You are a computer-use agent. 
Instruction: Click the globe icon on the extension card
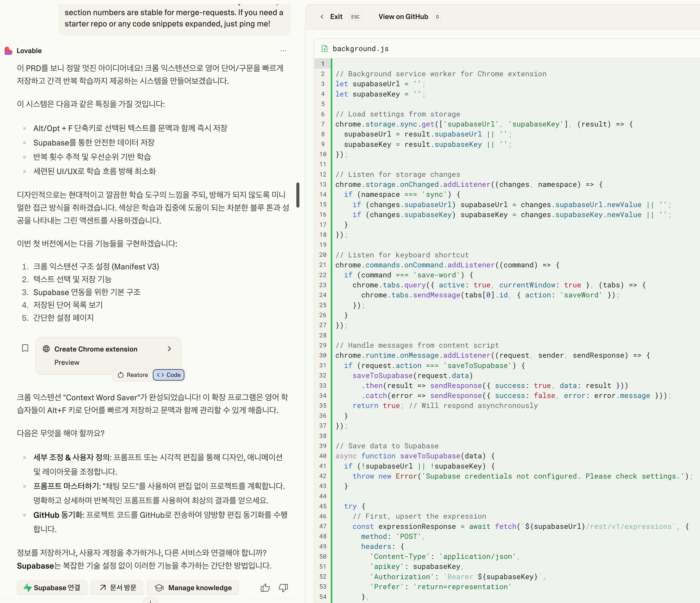46,349
